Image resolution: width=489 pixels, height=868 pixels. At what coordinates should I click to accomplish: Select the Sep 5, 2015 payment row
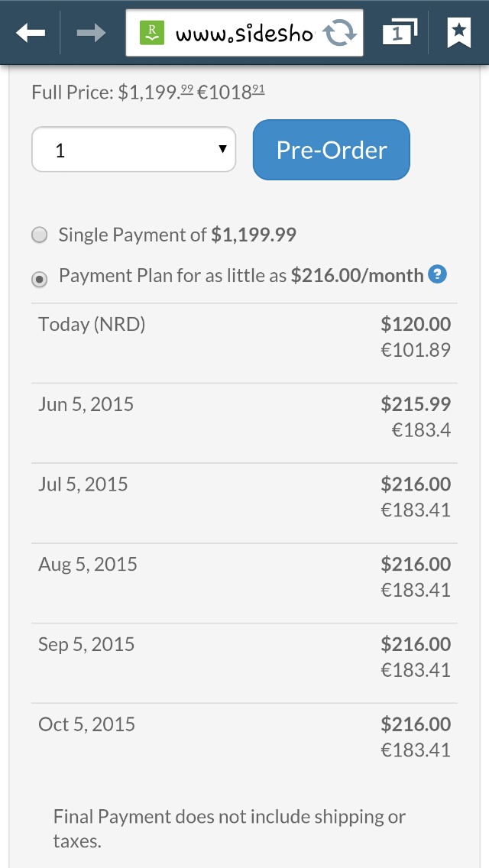tap(244, 658)
